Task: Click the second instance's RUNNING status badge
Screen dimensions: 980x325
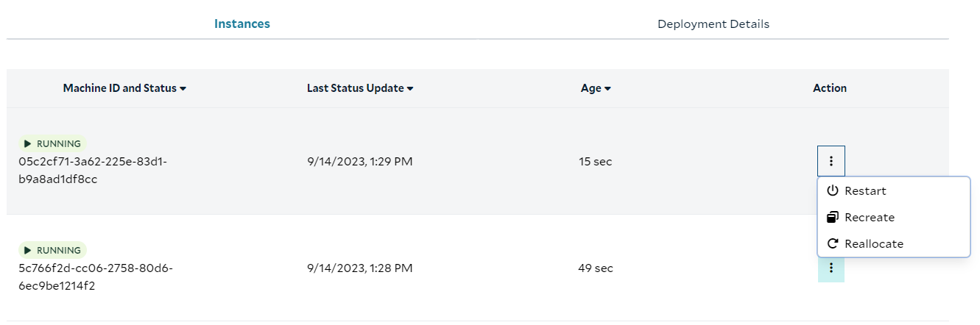Action: pyautogui.click(x=53, y=251)
